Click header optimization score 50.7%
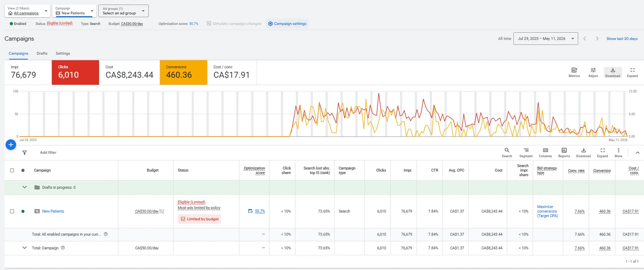Screen dimensions: 644x270 coord(194,24)
